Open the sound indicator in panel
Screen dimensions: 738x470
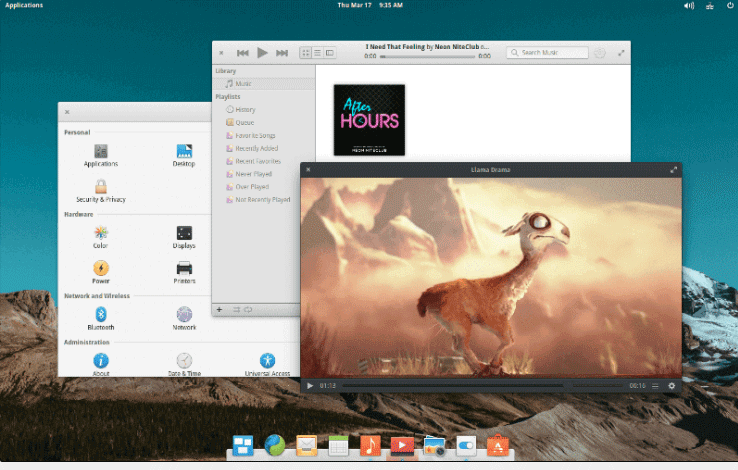click(x=689, y=6)
